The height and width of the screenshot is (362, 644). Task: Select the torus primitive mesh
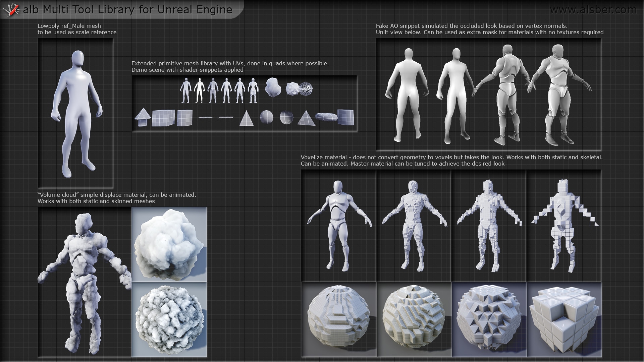[x=326, y=117]
